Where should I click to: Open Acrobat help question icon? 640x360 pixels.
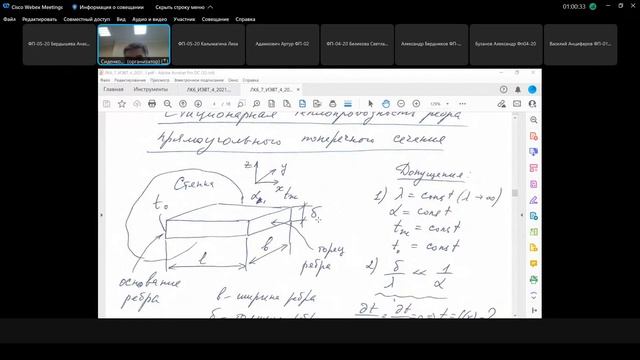503,89
